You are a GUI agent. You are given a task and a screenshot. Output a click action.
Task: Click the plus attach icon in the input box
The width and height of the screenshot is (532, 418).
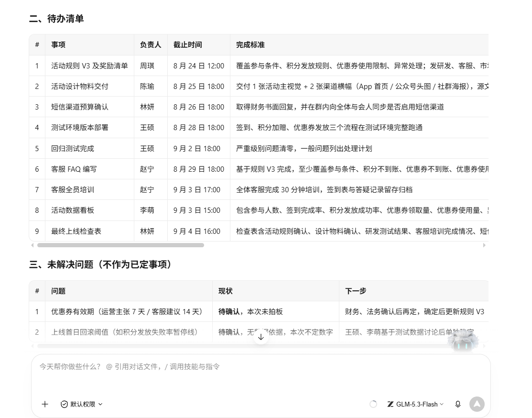click(45, 404)
